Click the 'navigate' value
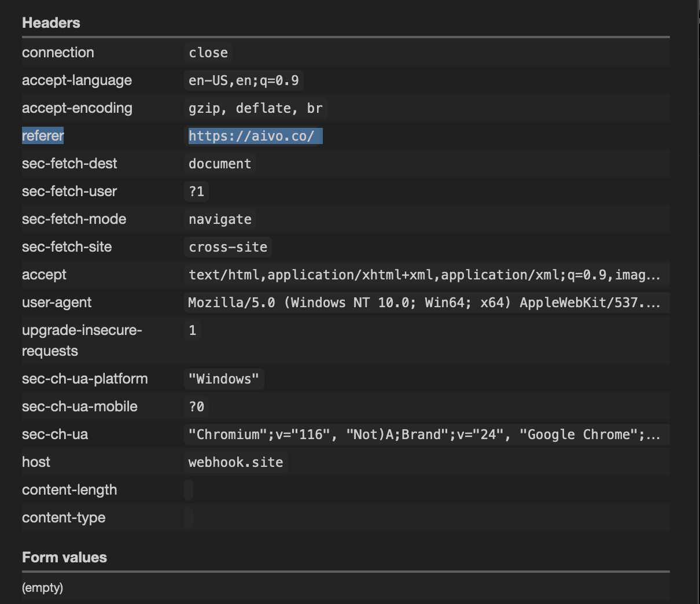Viewport: 700px width, 604px height. click(x=220, y=219)
